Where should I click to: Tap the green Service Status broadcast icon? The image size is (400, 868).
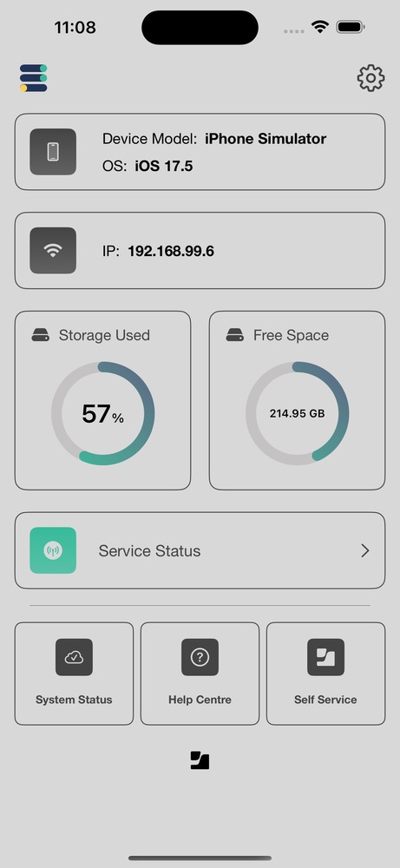[x=53, y=550]
